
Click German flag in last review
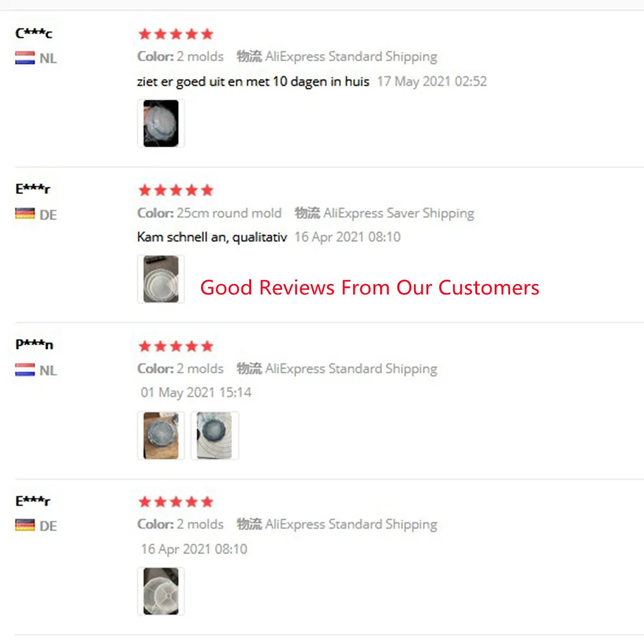(x=25, y=526)
